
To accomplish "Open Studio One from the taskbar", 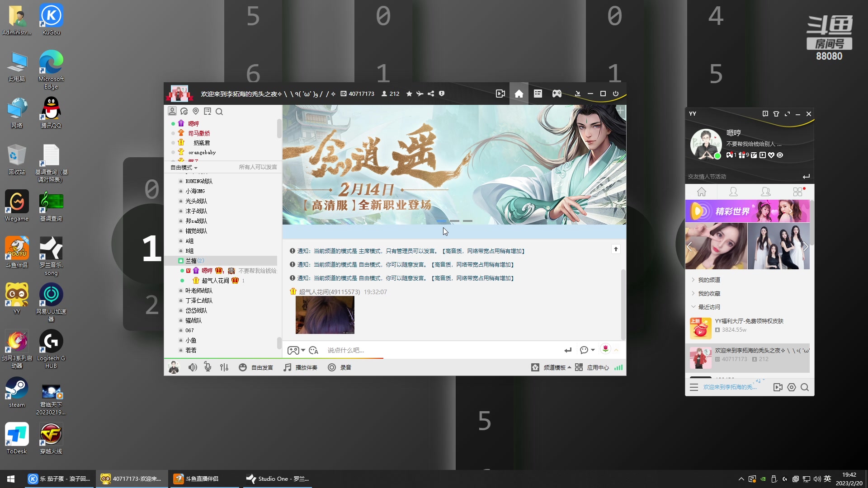I will tap(277, 479).
